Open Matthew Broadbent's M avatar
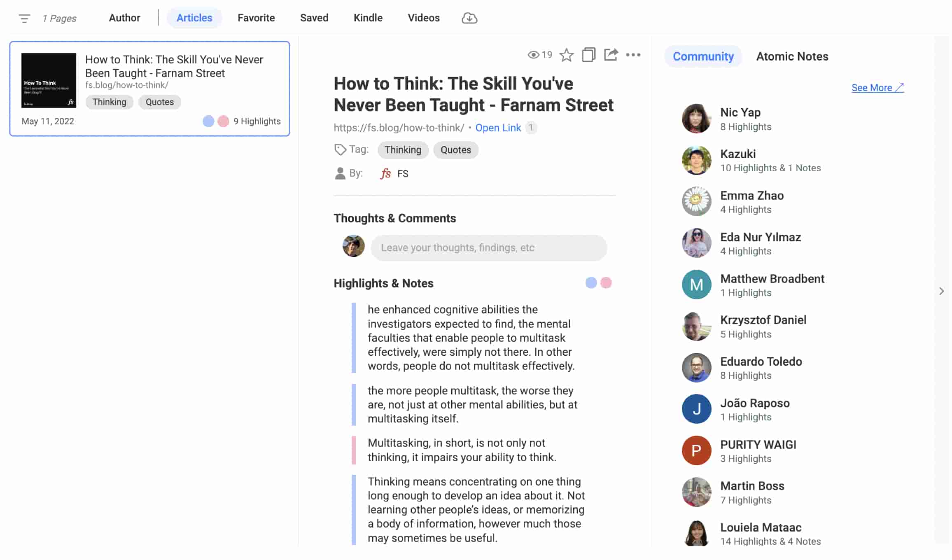The width and height of the screenshot is (952, 560). click(x=697, y=285)
